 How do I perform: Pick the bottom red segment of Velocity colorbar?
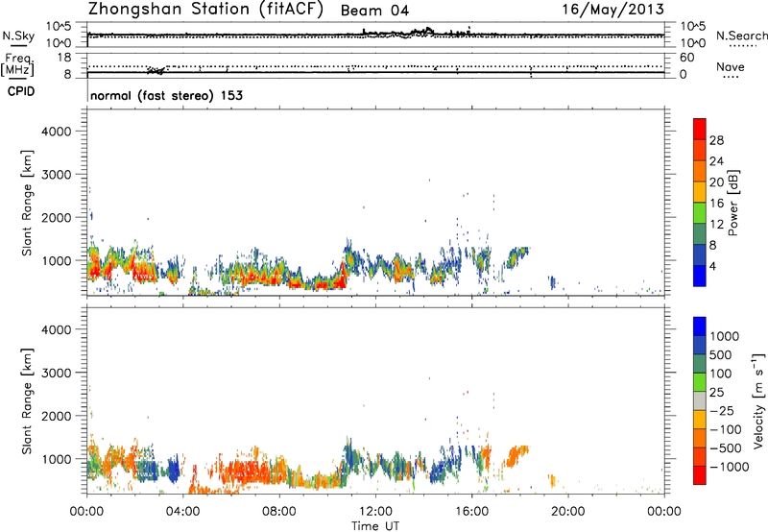[x=700, y=475]
